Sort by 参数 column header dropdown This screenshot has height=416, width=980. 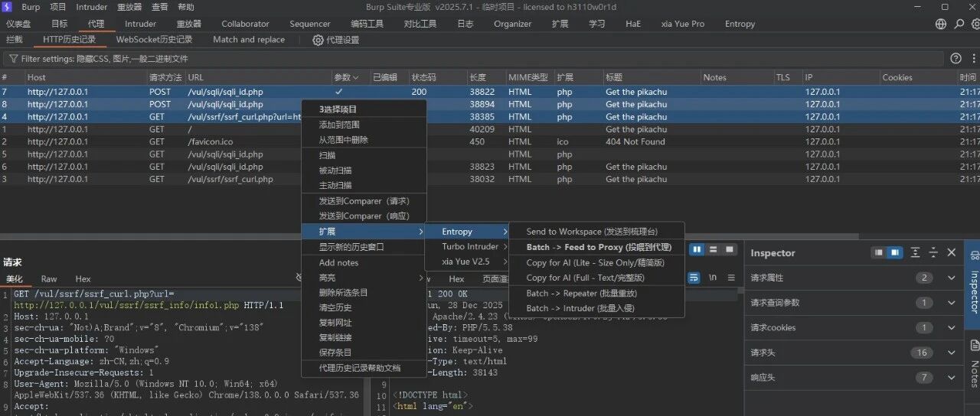point(355,77)
